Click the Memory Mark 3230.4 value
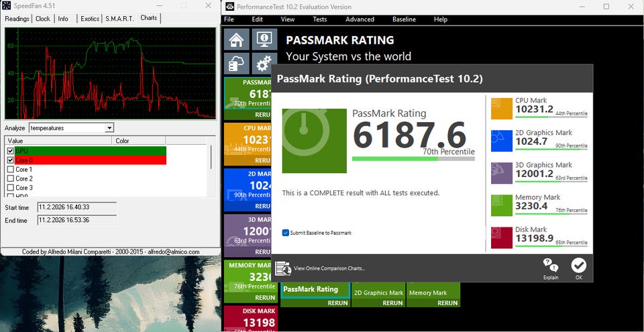This screenshot has height=332, width=644. (x=531, y=206)
